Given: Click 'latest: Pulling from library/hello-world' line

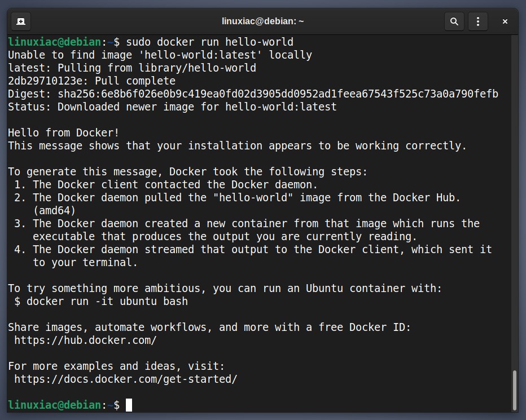Looking at the screenshot, I should (x=132, y=68).
